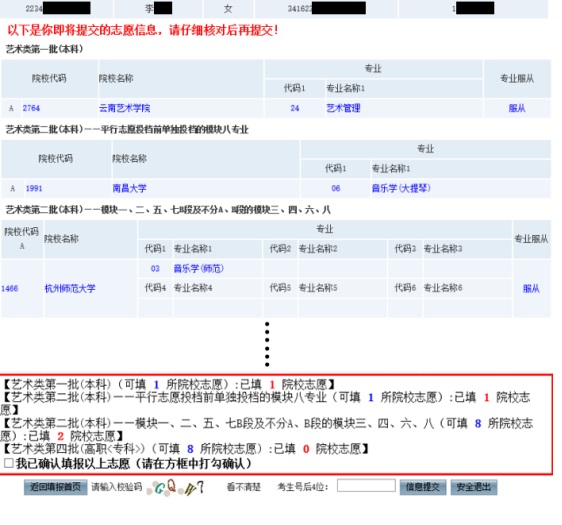Viewport: 562px width, 525px height.
Task: Click the 音乐学(师范) major link
Action: pos(199,268)
